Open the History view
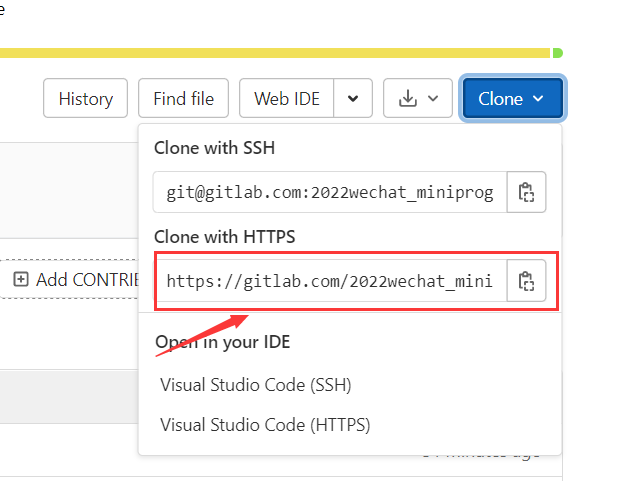Screen dimensions: 644x481 tap(85, 99)
